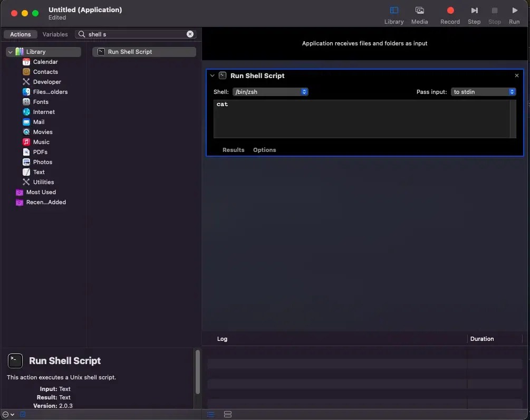Select the Movies category
530x420 pixels.
click(43, 132)
